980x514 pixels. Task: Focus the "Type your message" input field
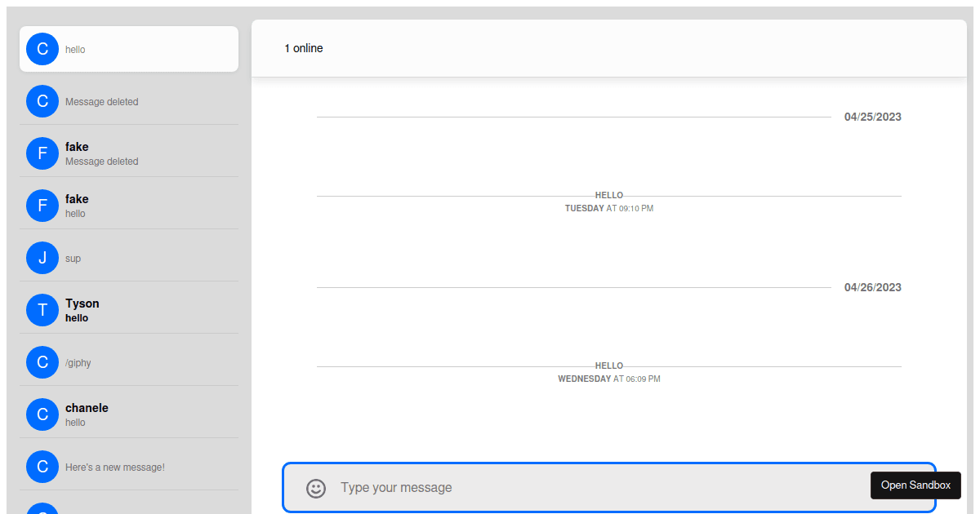point(596,488)
